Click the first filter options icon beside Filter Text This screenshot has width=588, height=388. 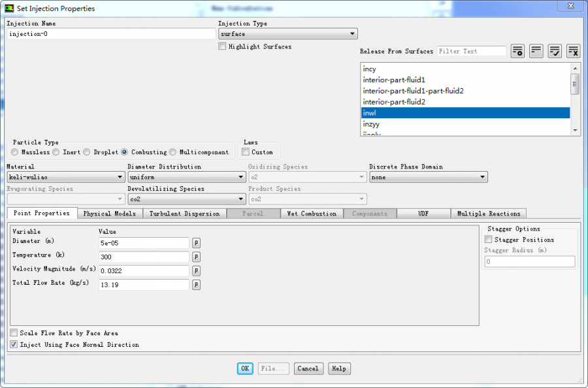point(517,51)
